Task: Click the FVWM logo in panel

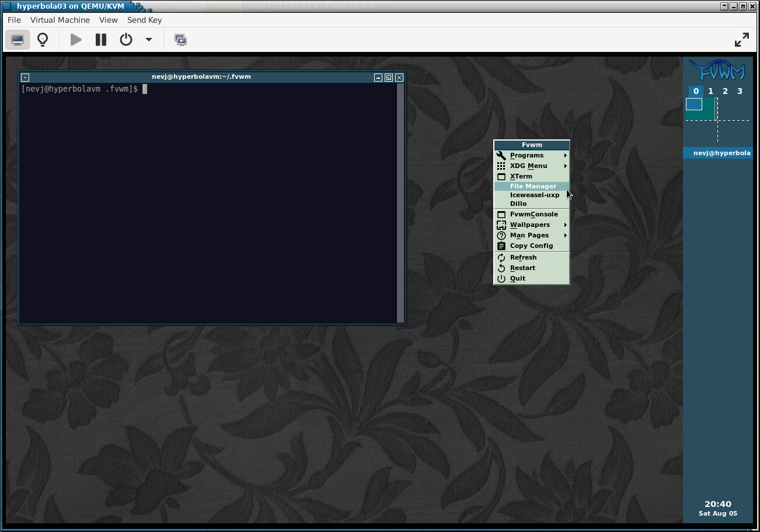Action: [717, 71]
